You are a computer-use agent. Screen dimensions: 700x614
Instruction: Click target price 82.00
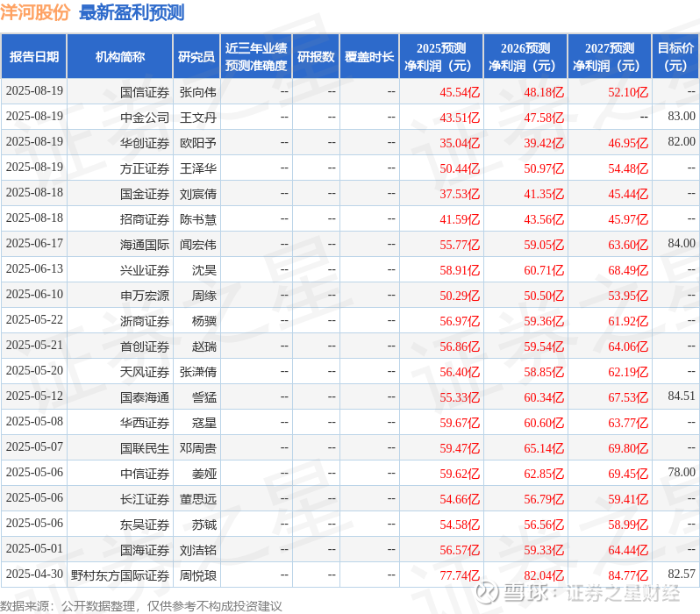[682, 141]
